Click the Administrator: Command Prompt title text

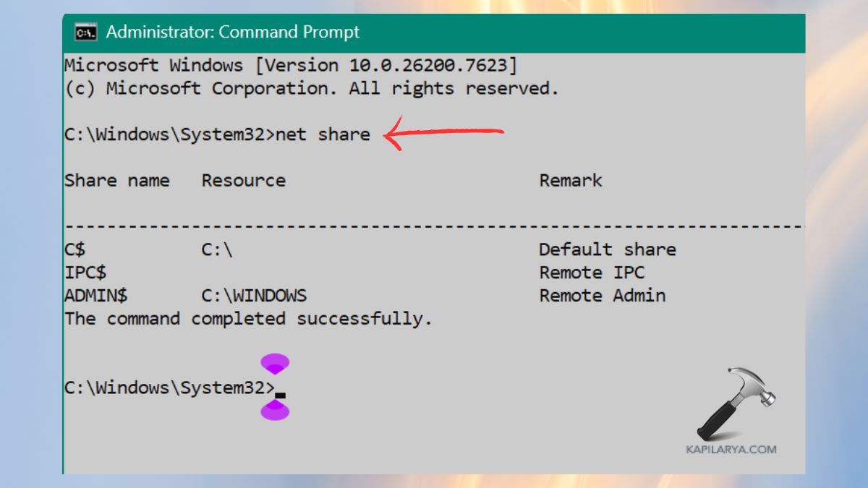tap(233, 32)
